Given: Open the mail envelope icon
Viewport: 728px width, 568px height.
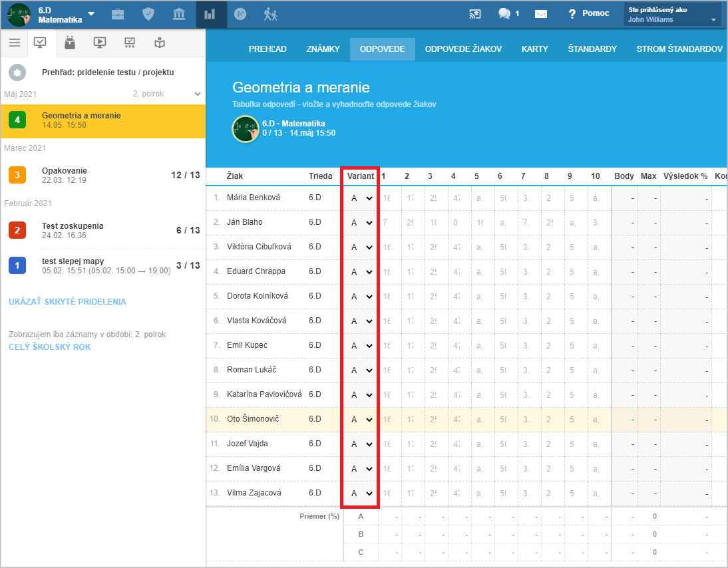Looking at the screenshot, I should click(x=541, y=15).
